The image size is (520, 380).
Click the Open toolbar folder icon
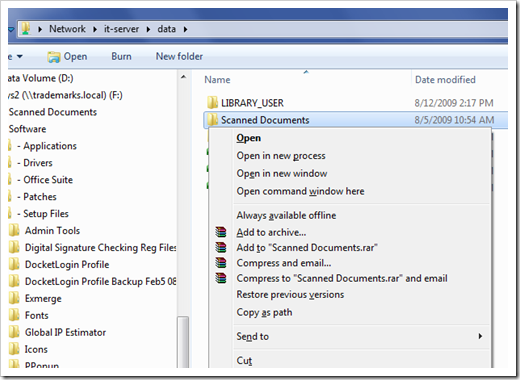tap(54, 57)
